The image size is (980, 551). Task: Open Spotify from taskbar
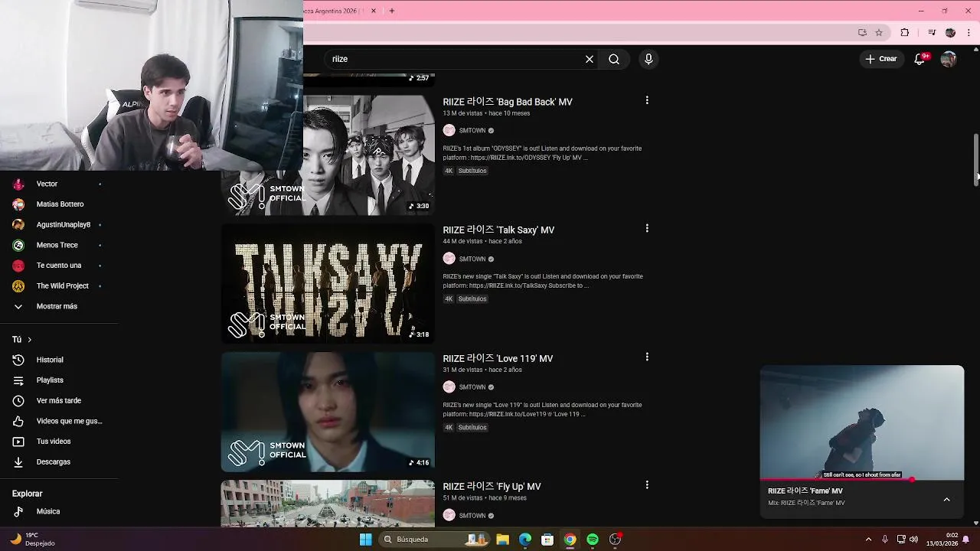tap(593, 540)
